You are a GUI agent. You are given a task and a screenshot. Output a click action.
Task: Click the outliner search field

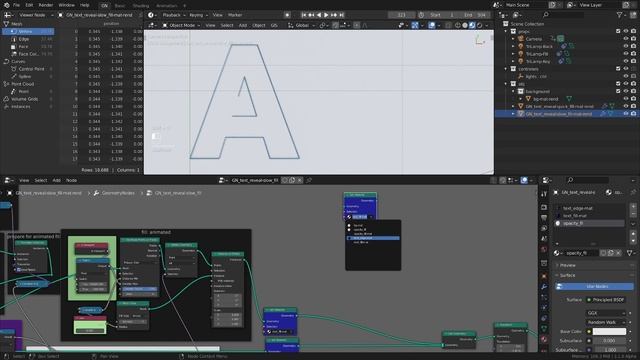click(x=563, y=15)
